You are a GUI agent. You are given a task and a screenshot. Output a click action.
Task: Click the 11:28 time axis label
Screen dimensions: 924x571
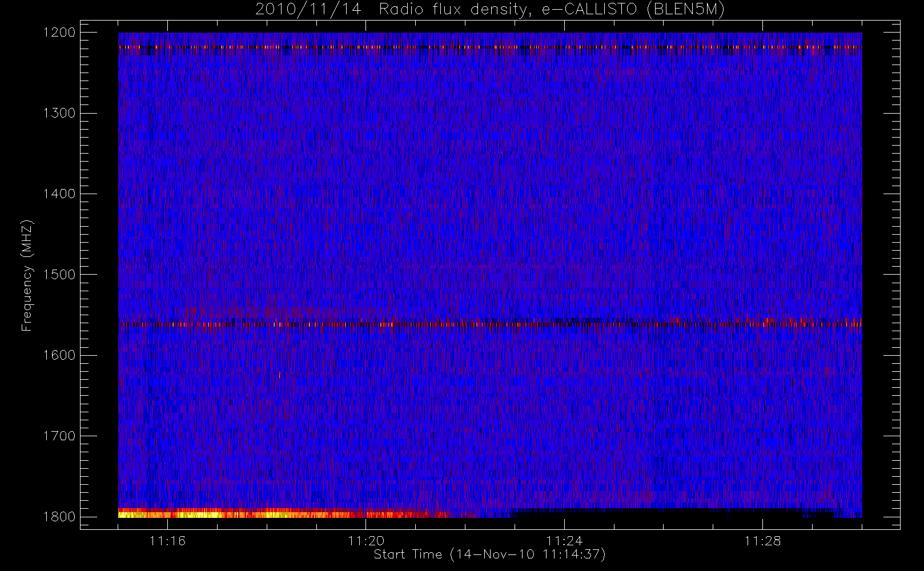tap(762, 541)
